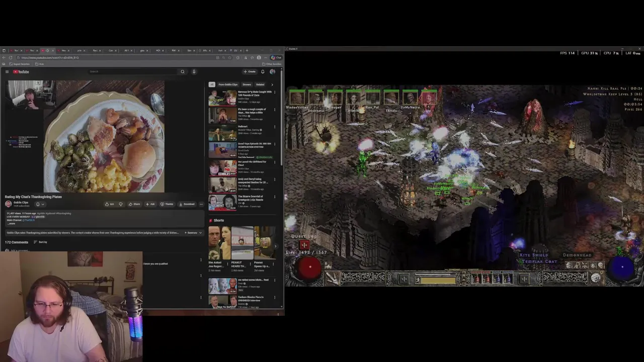Switch to the muted audio browser tab

pyautogui.click(x=47, y=51)
